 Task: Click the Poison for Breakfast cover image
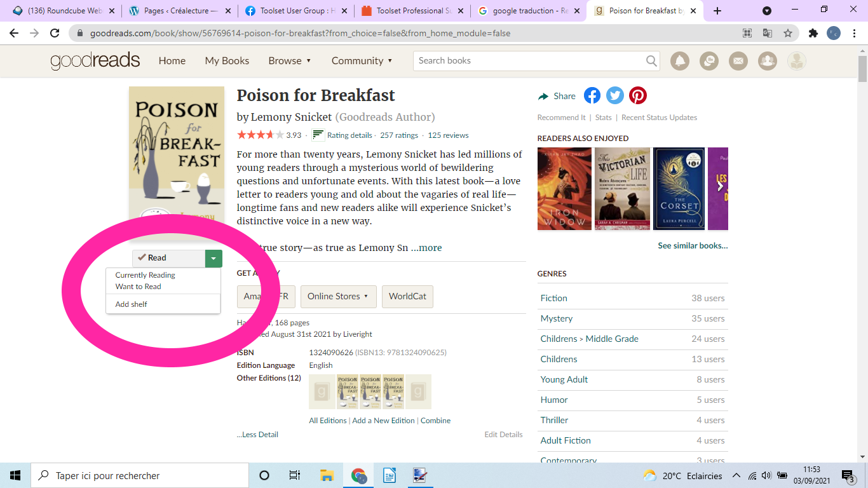(177, 164)
